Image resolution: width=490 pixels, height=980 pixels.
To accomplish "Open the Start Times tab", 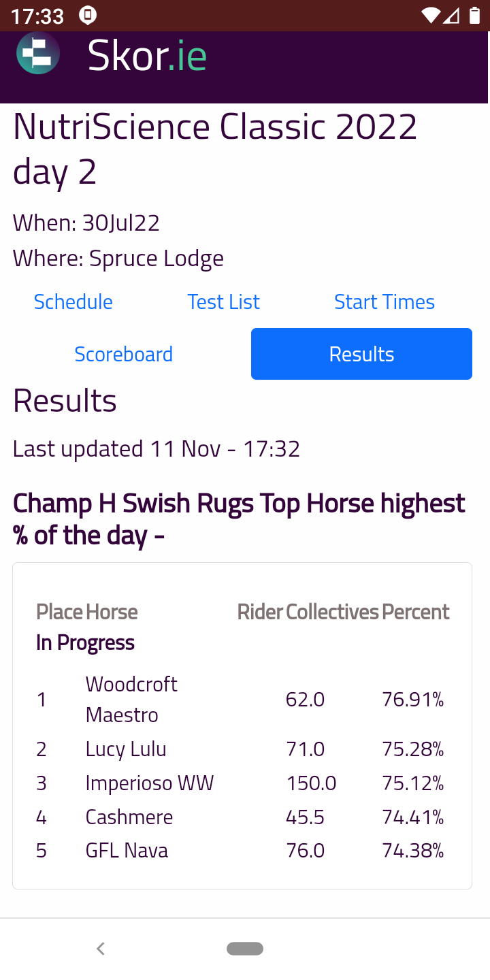I will point(384,301).
